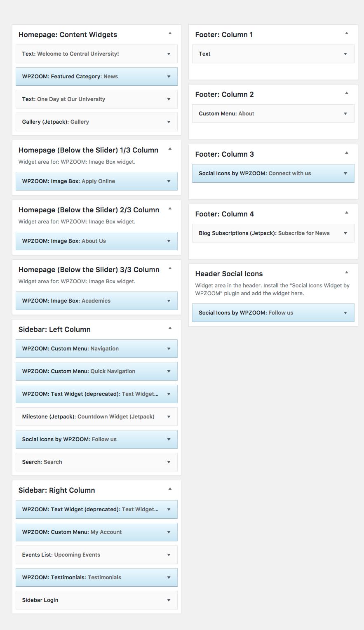Image resolution: width=364 pixels, height=630 pixels.
Task: Expand Milestone Countdown widget arrow
Action: pos(169,417)
